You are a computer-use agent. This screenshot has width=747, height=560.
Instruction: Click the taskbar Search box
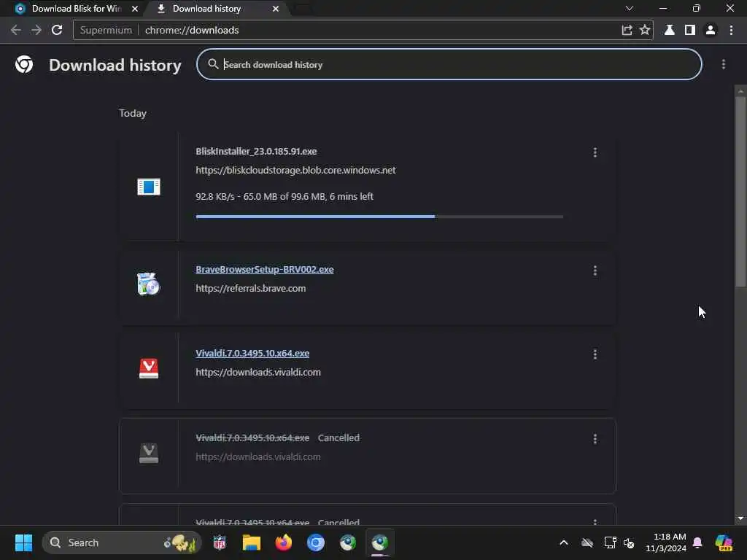[x=122, y=542]
